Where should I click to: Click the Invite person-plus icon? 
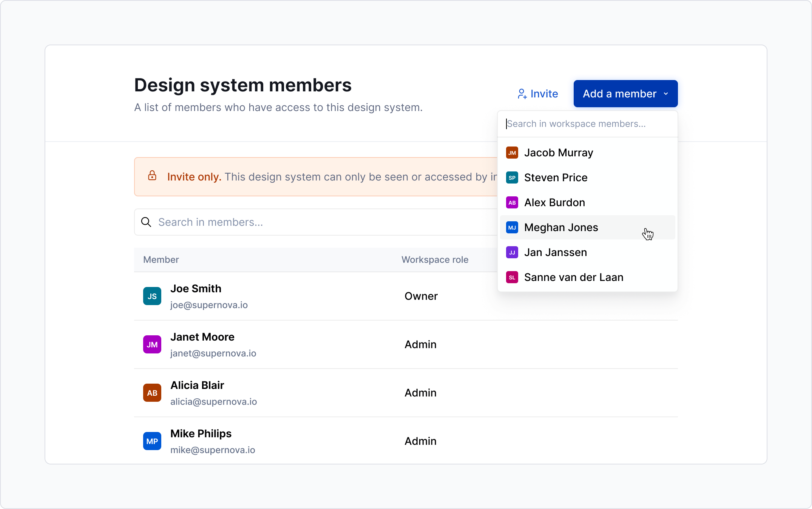[x=522, y=94]
